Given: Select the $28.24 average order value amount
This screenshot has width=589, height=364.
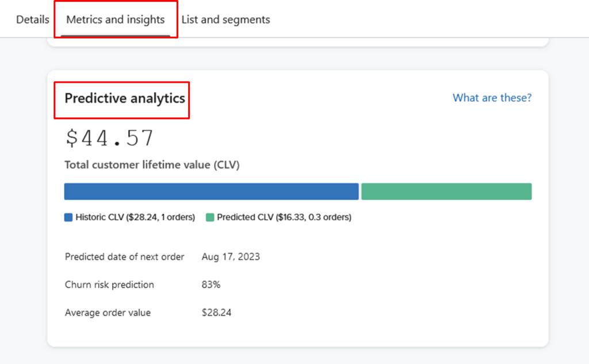Looking at the screenshot, I should point(217,313).
